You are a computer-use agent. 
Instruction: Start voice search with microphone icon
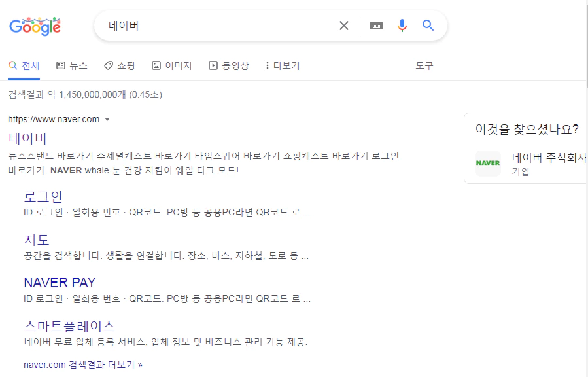[402, 26]
